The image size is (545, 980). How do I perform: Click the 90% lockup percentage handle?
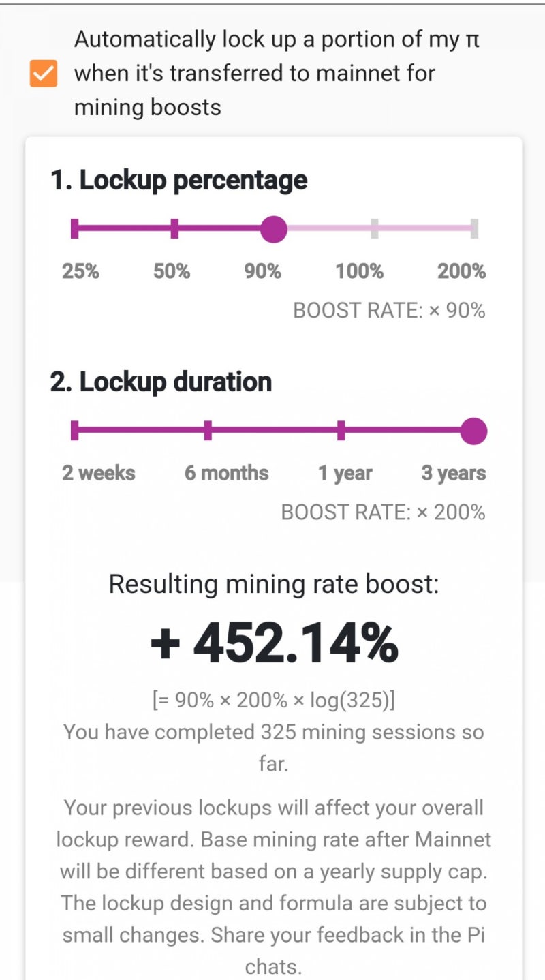coord(274,229)
